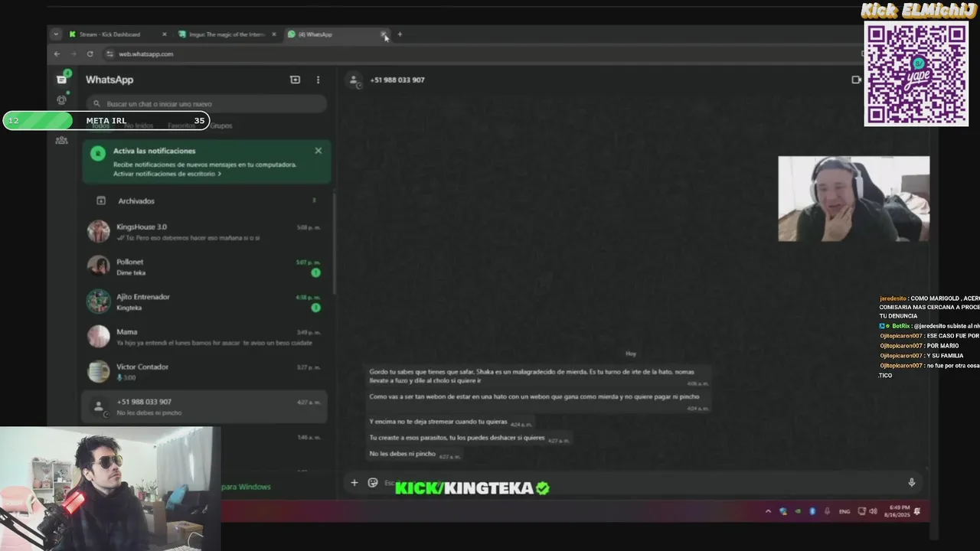Viewport: 980px width, 551px height.
Task: Go back in the browser
Action: point(57,54)
